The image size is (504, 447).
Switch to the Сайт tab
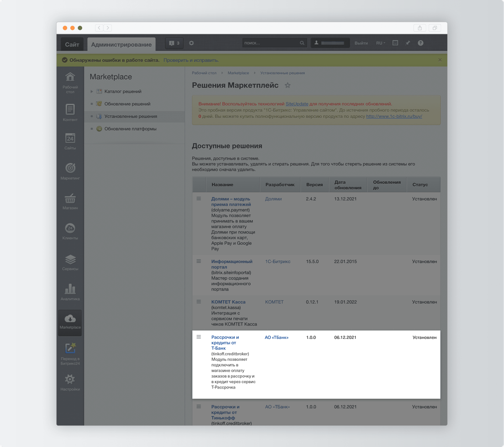[72, 44]
